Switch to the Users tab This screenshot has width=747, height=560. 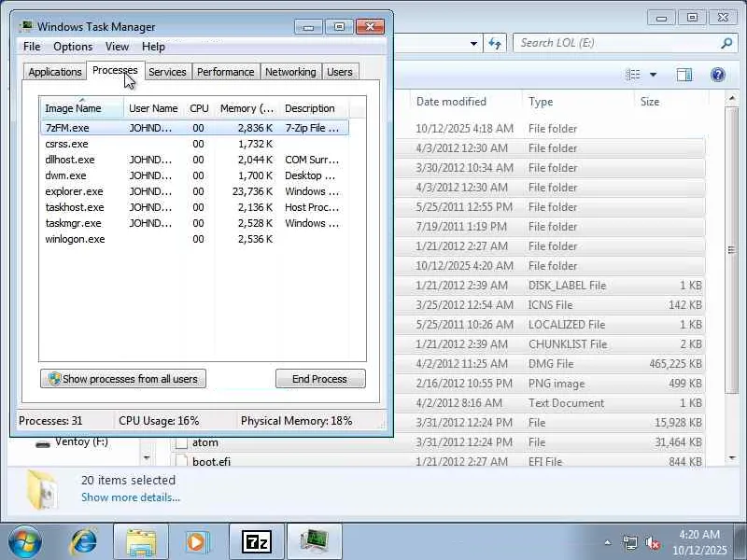[x=340, y=72]
